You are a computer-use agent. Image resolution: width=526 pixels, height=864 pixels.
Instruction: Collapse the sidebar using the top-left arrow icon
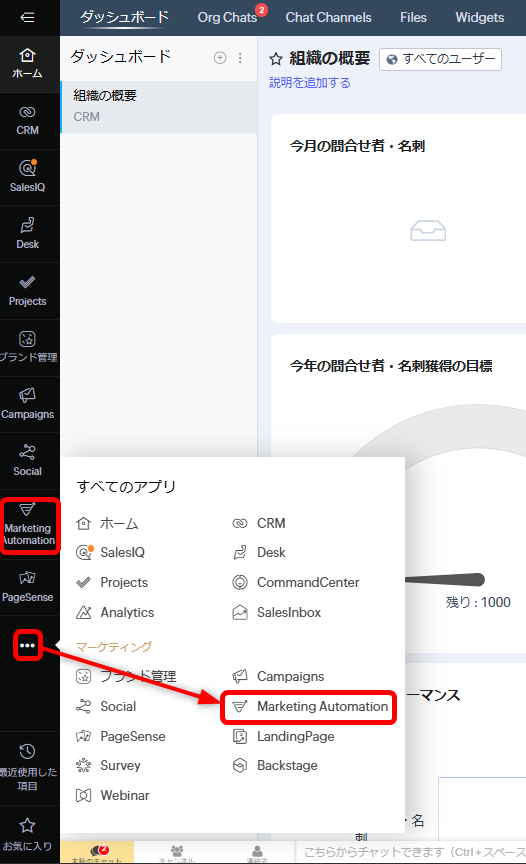(27, 18)
